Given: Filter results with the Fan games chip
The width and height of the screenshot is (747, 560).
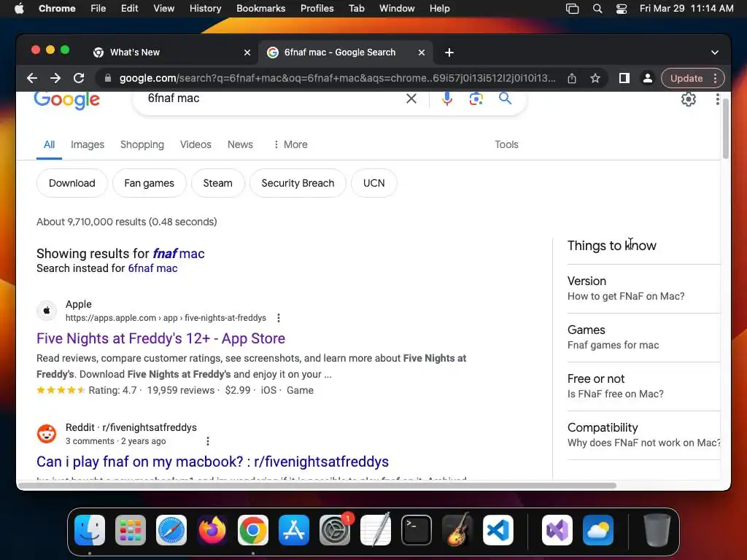Looking at the screenshot, I should coord(149,183).
